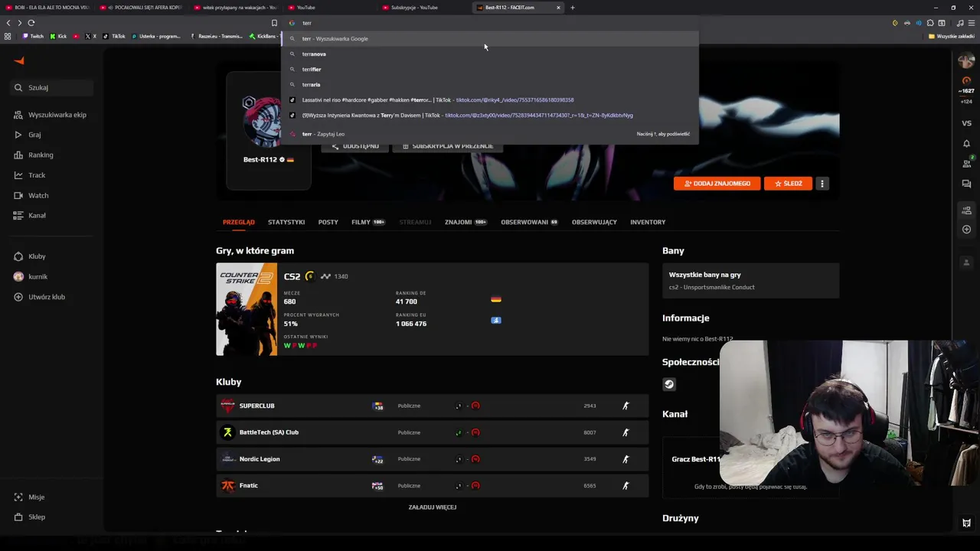Click the party lobby icon in right sidebar
The width and height of the screenshot is (980, 551).
(x=966, y=210)
